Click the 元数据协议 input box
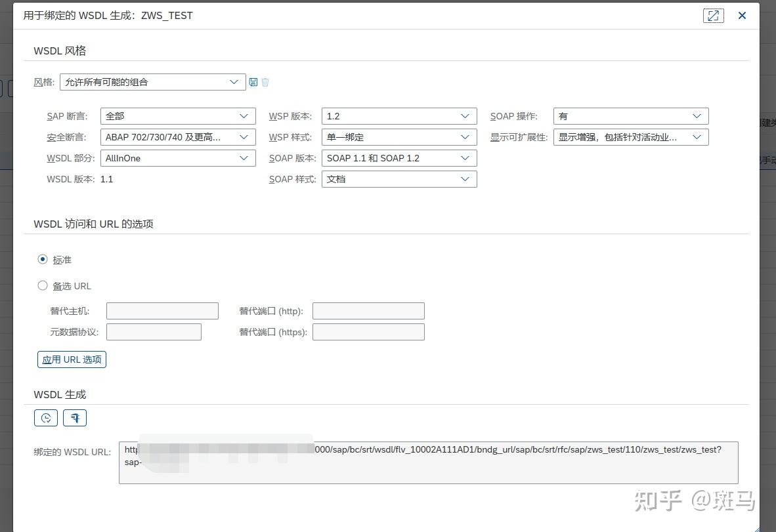The height and width of the screenshot is (532, 776). [x=153, y=331]
